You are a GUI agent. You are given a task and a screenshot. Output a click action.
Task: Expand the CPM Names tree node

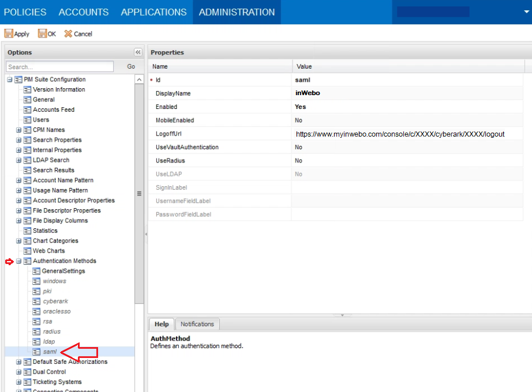(18, 130)
